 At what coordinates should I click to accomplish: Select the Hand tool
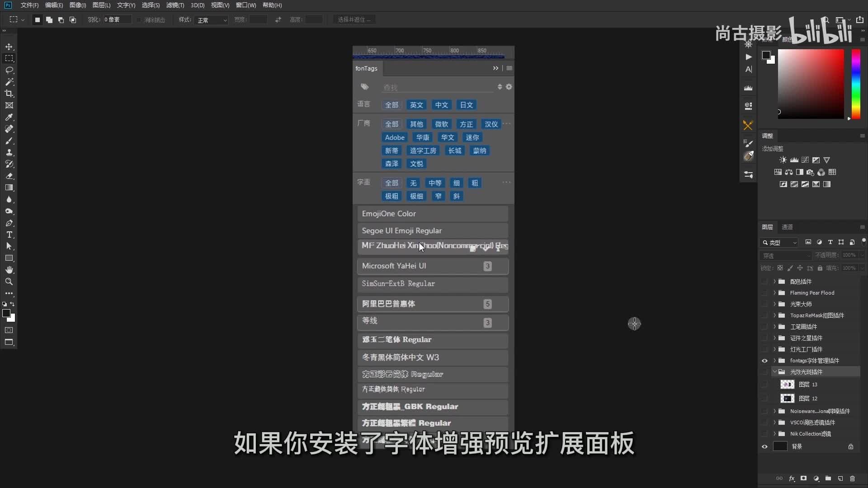tap(9, 270)
